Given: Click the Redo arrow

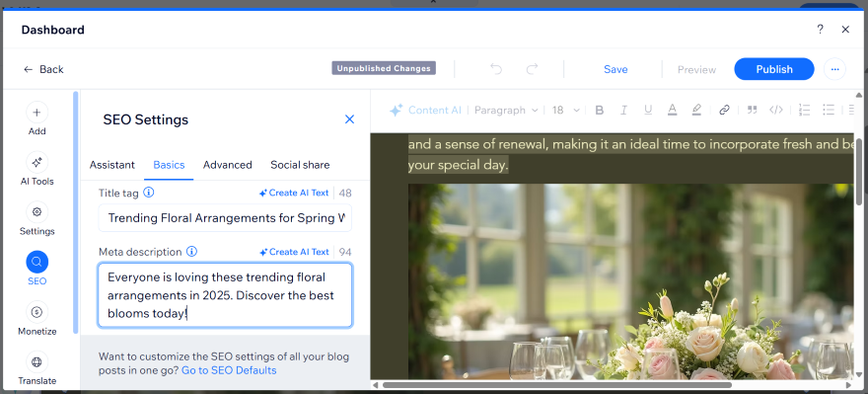Looking at the screenshot, I should [x=532, y=69].
